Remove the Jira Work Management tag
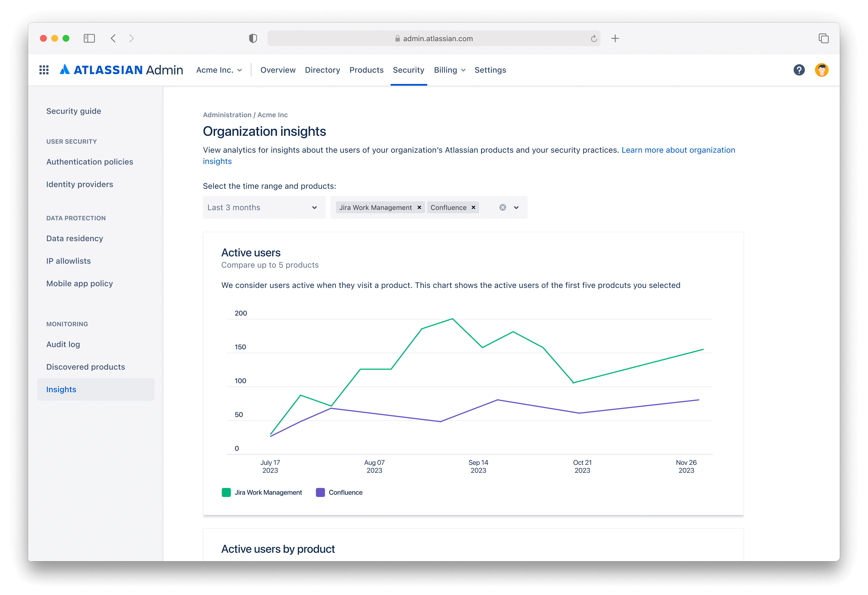The image size is (868, 595). pyautogui.click(x=419, y=208)
